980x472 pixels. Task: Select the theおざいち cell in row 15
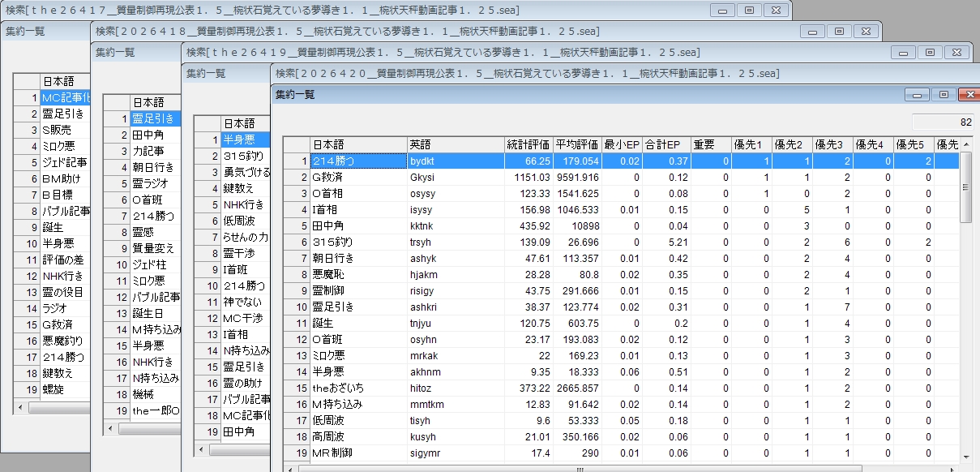point(357,388)
